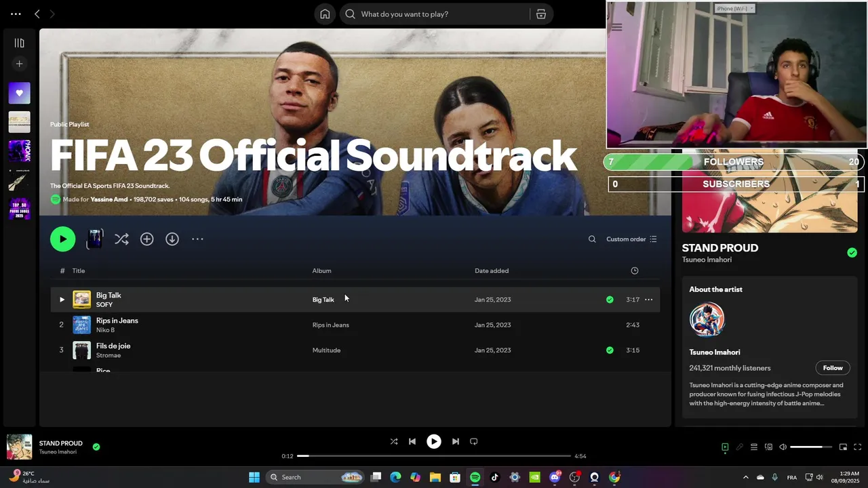Screen dimensions: 868x488
Task: Select the Fils de joie track title
Action: click(113, 346)
